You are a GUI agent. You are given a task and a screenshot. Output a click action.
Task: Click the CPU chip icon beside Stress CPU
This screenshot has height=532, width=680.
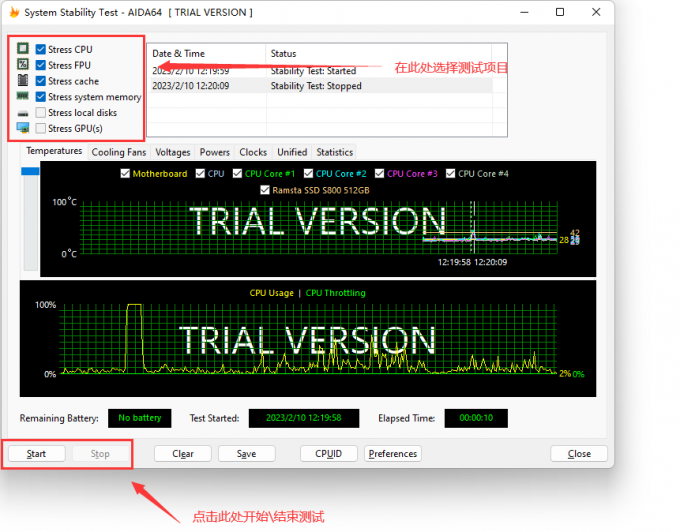click(23, 49)
